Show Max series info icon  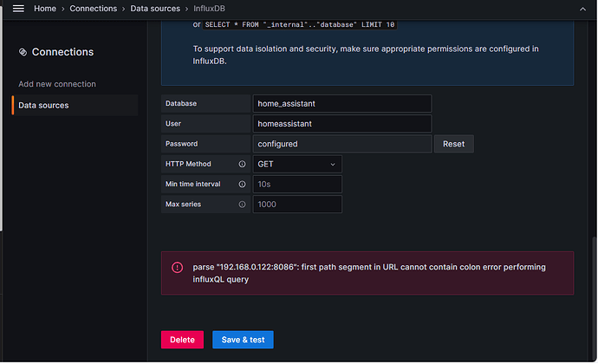pyautogui.click(x=242, y=205)
